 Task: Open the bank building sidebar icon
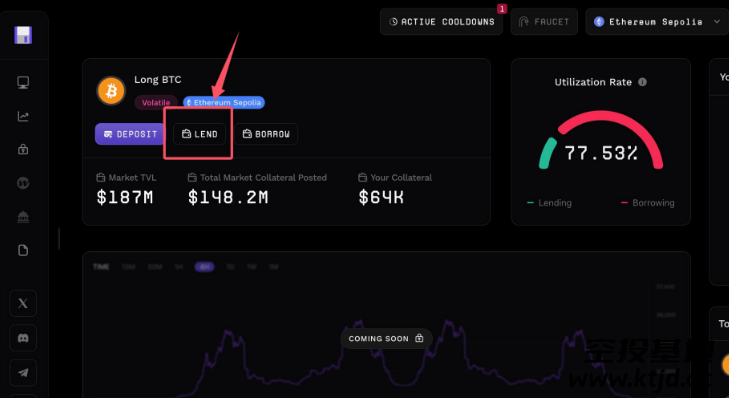[23, 217]
